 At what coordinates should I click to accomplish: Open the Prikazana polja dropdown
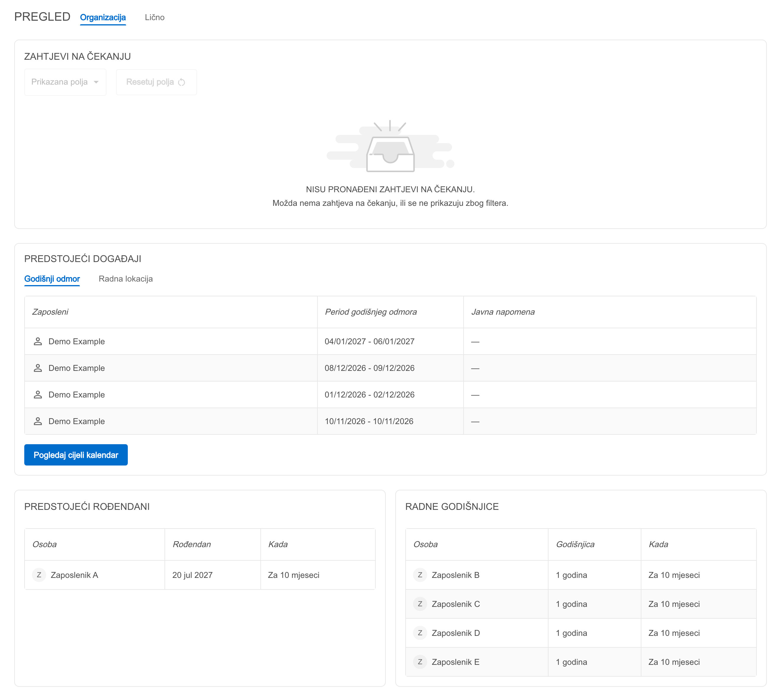coord(65,82)
